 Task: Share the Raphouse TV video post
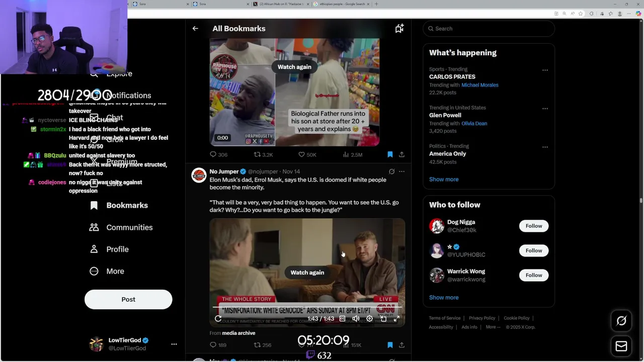tap(401, 154)
